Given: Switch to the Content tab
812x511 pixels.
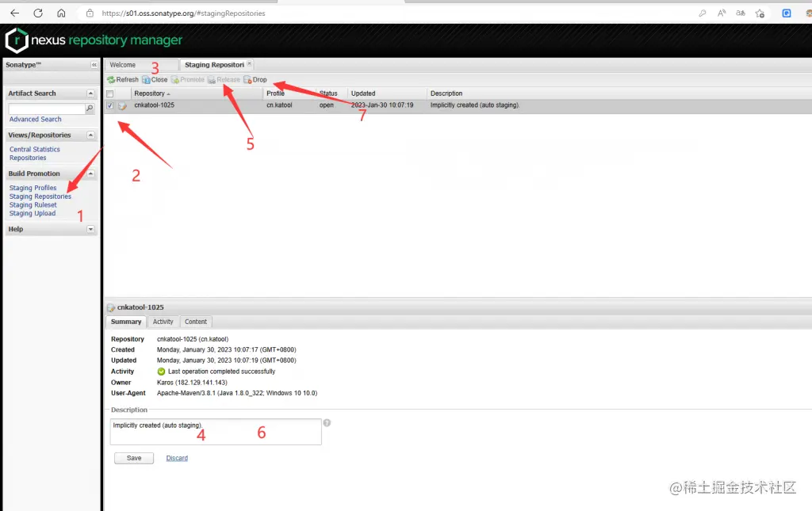Looking at the screenshot, I should click(196, 322).
